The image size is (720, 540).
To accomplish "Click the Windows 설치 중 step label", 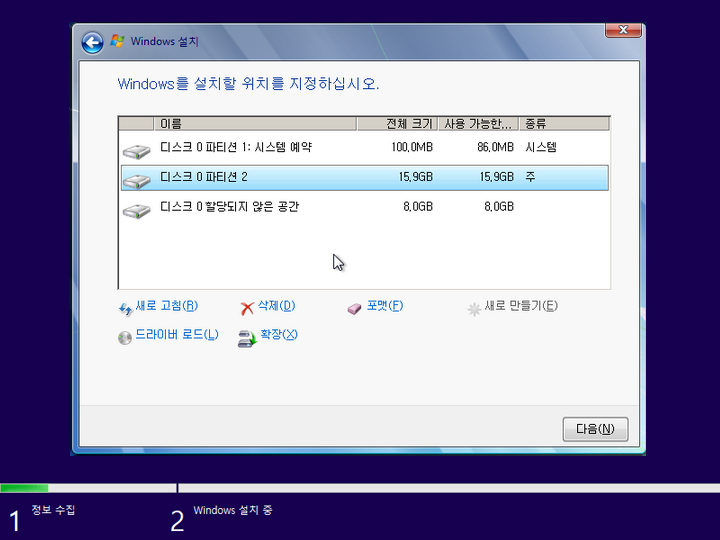I will click(233, 510).
